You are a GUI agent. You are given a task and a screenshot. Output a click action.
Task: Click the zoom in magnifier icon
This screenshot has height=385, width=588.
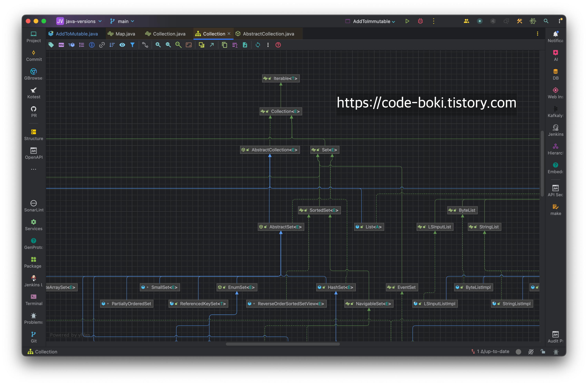158,45
